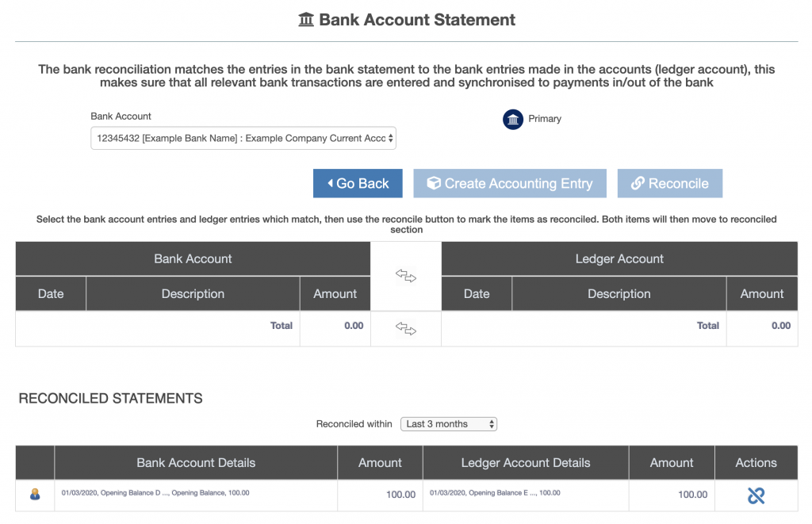812x524 pixels.
Task: Click the Bank Account Amount column header
Action: tap(335, 293)
